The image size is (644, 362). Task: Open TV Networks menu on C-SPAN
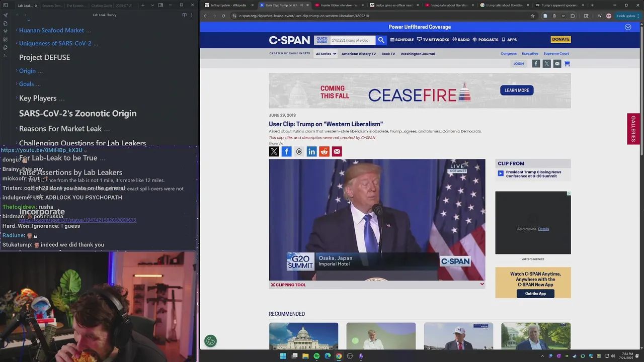433,40
